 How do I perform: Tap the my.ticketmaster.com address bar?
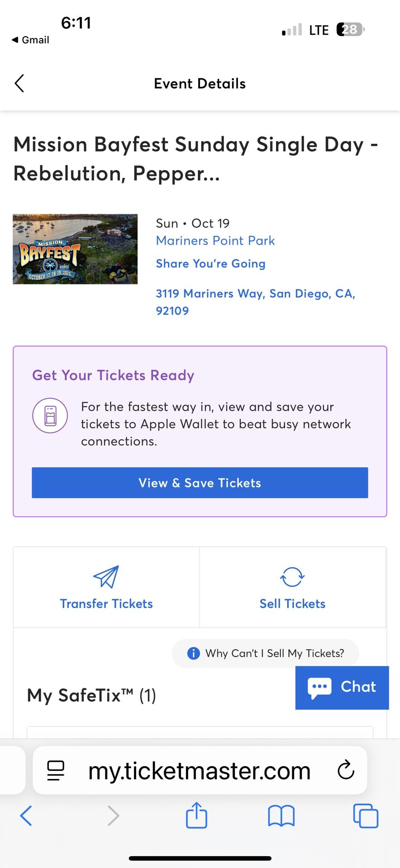(x=199, y=770)
